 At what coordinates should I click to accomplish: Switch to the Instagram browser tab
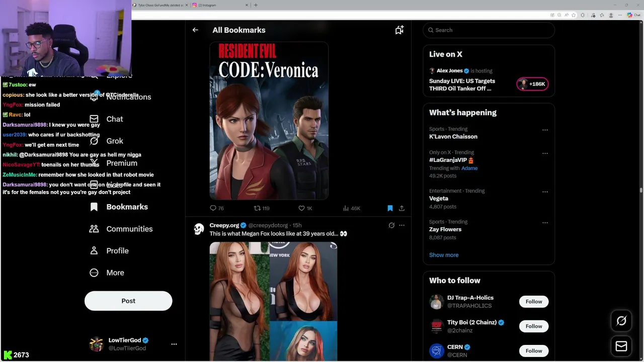click(219, 5)
